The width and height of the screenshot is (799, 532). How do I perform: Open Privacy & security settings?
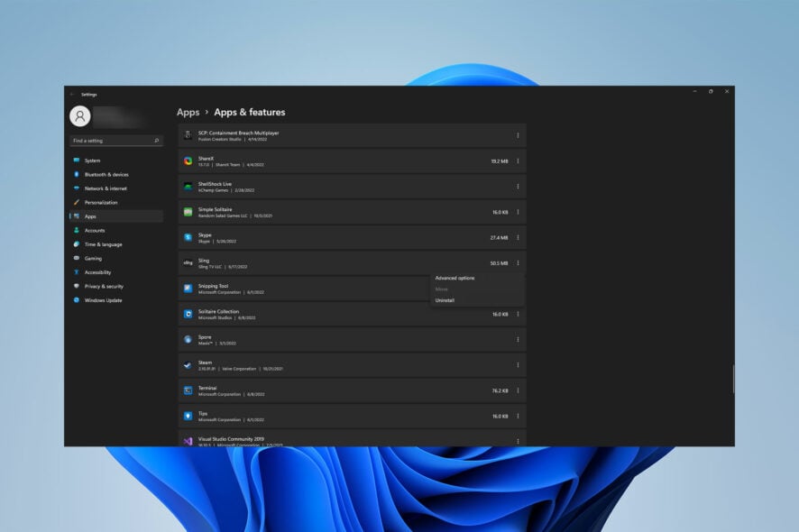point(116,287)
